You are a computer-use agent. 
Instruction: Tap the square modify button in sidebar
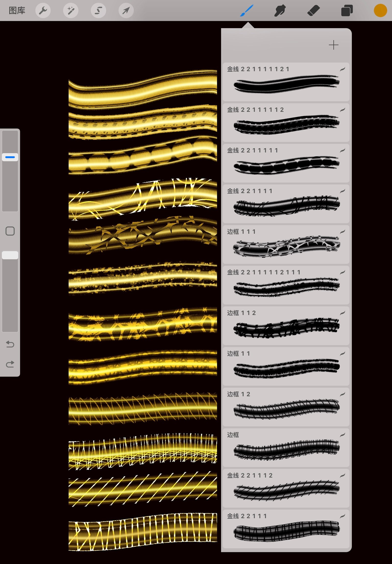coord(10,231)
